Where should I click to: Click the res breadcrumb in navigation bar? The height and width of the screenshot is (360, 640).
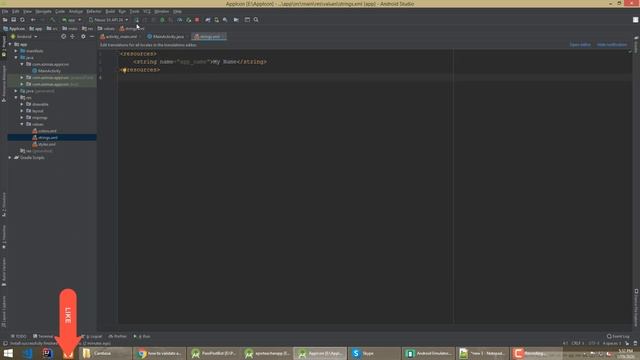click(x=87, y=29)
